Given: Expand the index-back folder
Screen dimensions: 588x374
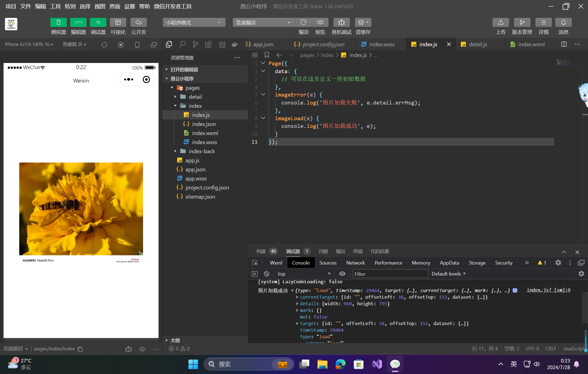Looking at the screenshot, I should point(201,151).
